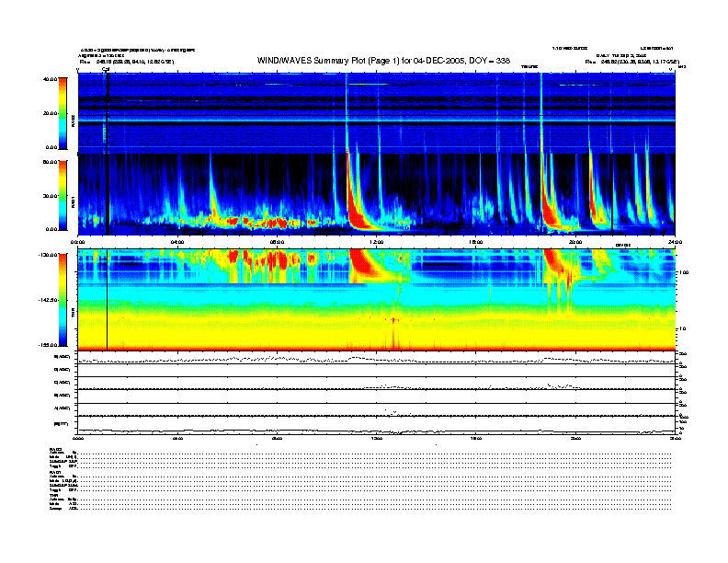Click the bottom line plot with the solid trace
The image size is (728, 563).
[377, 425]
